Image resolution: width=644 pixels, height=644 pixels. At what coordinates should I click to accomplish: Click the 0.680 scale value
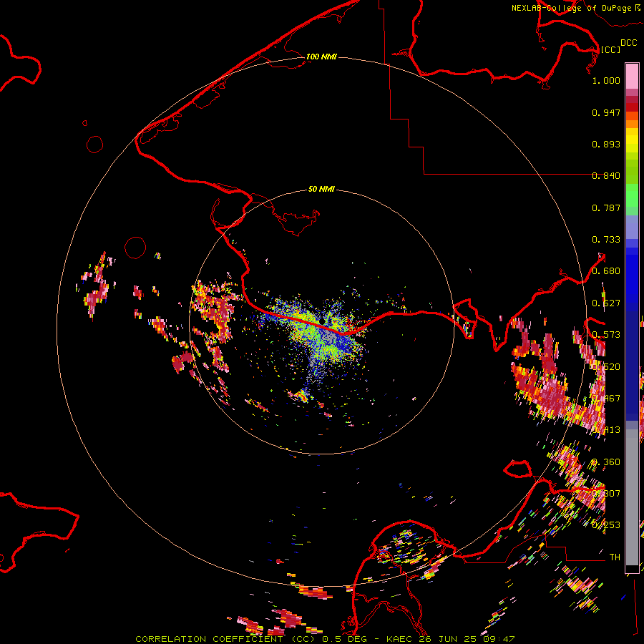[606, 271]
